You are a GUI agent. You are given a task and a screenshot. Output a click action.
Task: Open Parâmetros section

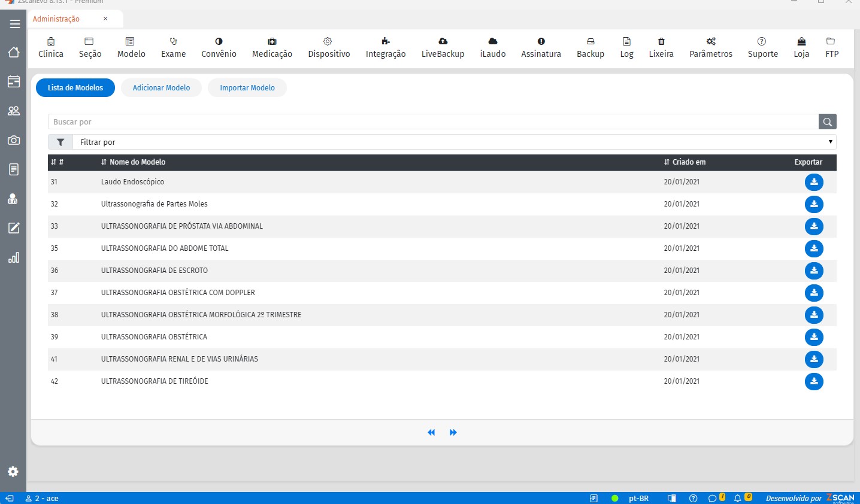(x=711, y=48)
